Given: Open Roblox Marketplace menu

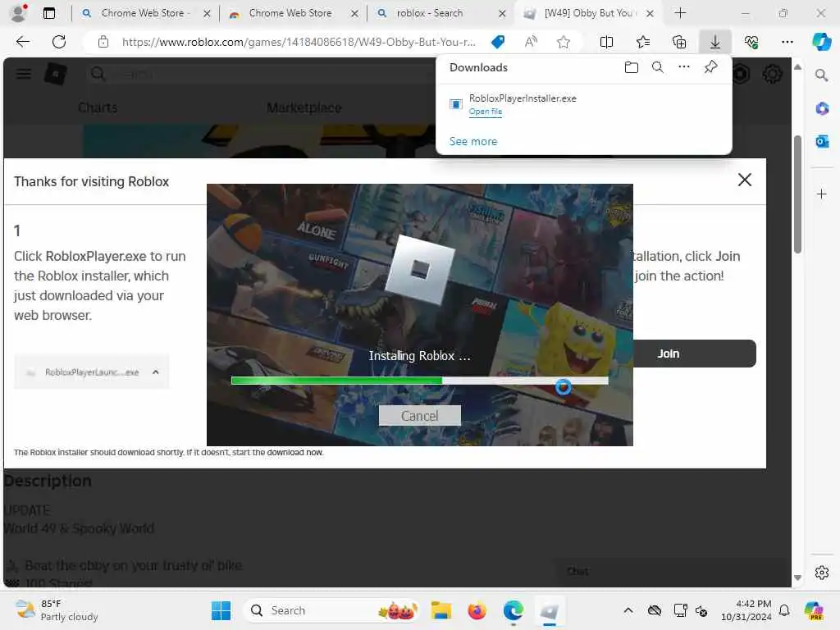Looking at the screenshot, I should pos(304,107).
